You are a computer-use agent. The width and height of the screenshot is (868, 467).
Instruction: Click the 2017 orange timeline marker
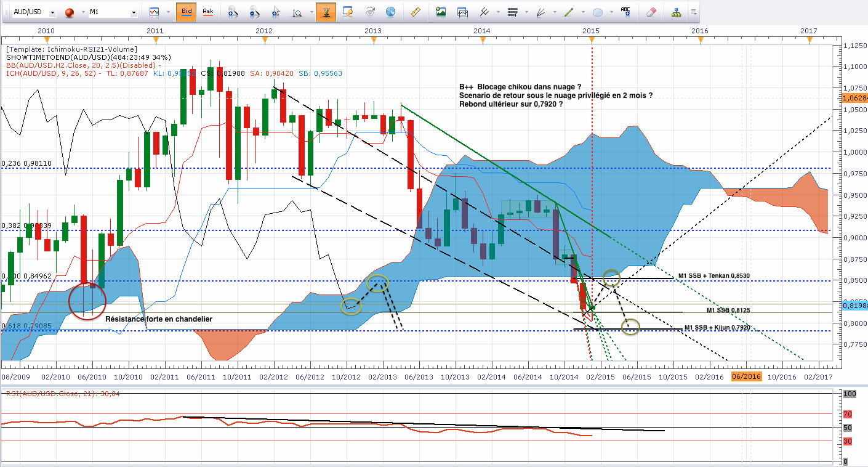[x=809, y=39]
